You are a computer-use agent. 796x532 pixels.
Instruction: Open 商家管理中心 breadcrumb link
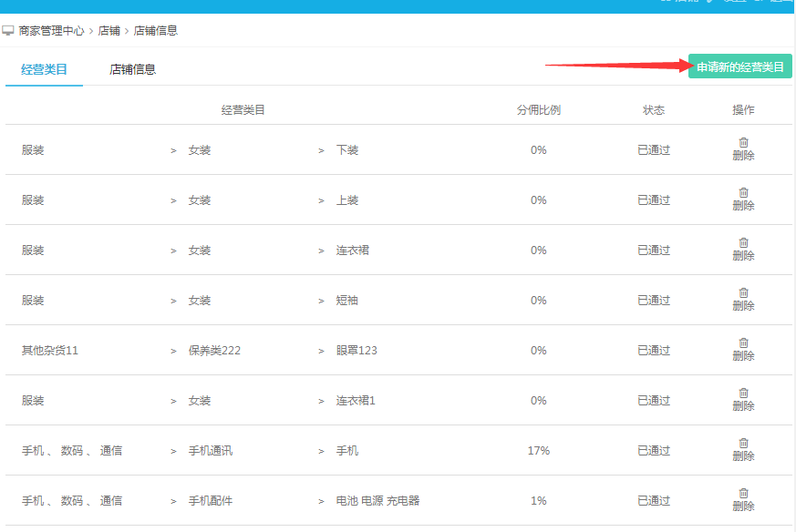(x=51, y=31)
